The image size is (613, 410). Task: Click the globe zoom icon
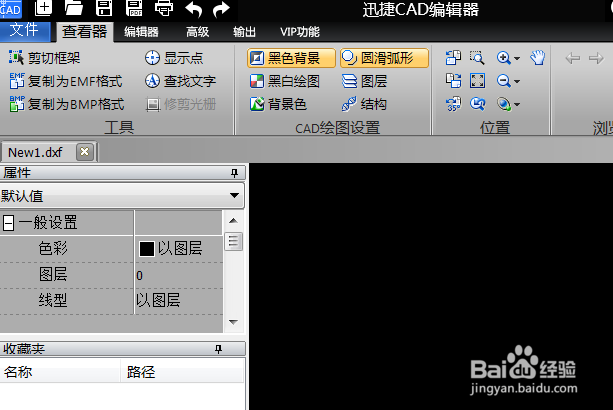click(x=504, y=104)
